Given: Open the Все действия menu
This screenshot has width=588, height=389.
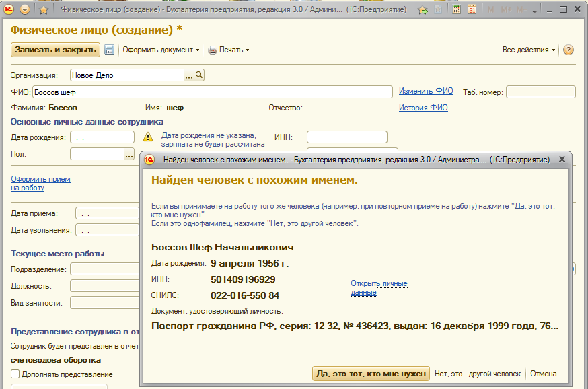Looking at the screenshot, I should tap(529, 50).
